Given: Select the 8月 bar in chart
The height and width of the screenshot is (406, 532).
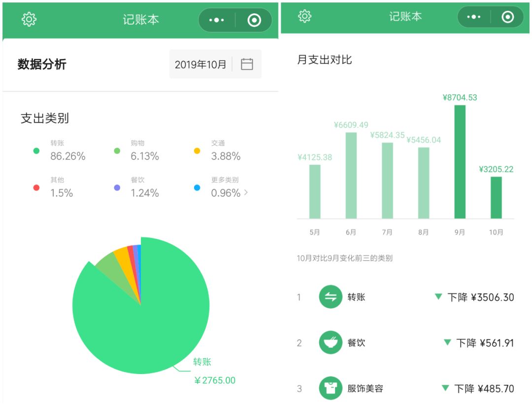Looking at the screenshot, I should (424, 183).
